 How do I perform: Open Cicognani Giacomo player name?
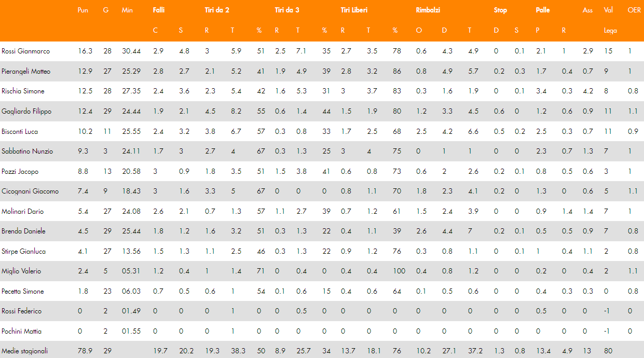pos(30,191)
